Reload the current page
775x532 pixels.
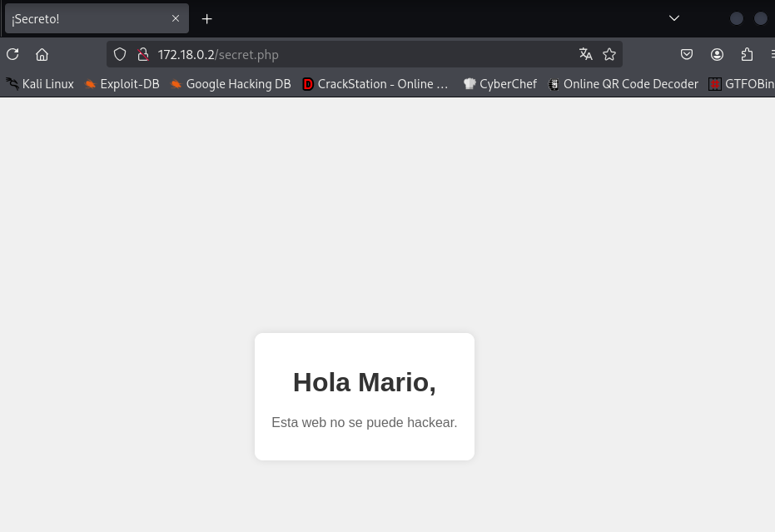point(12,55)
